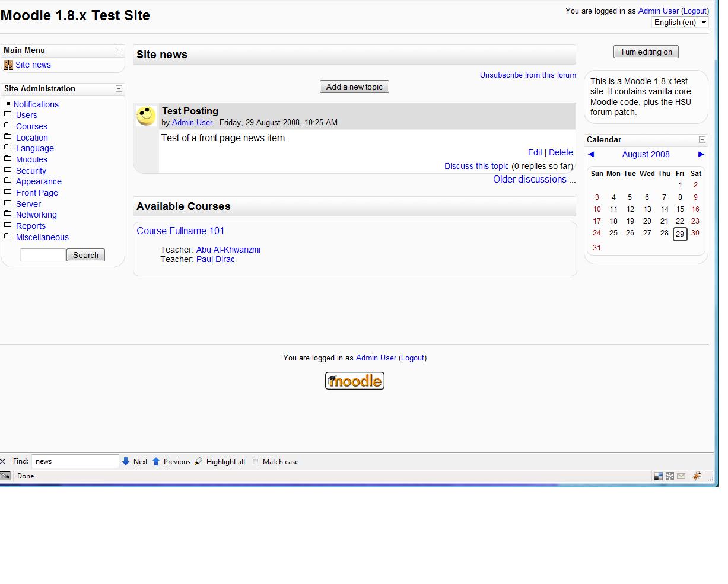The image size is (728, 584).
Task: Click the Moodle logo in footer
Action: [x=355, y=381]
